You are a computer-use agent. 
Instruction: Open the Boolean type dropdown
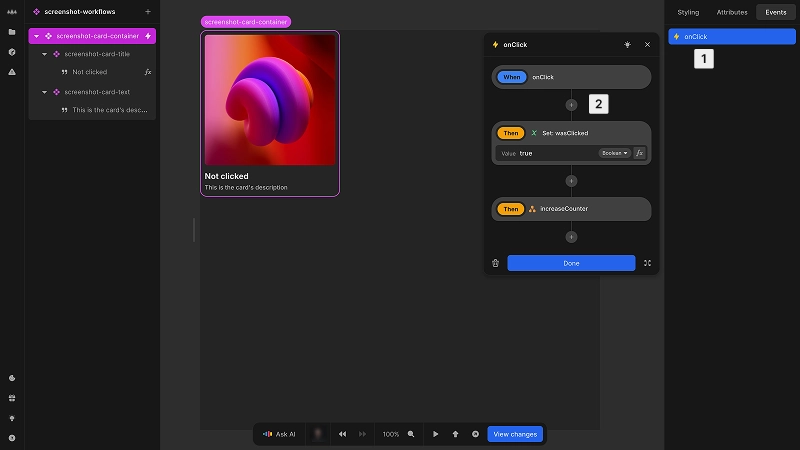coord(615,153)
